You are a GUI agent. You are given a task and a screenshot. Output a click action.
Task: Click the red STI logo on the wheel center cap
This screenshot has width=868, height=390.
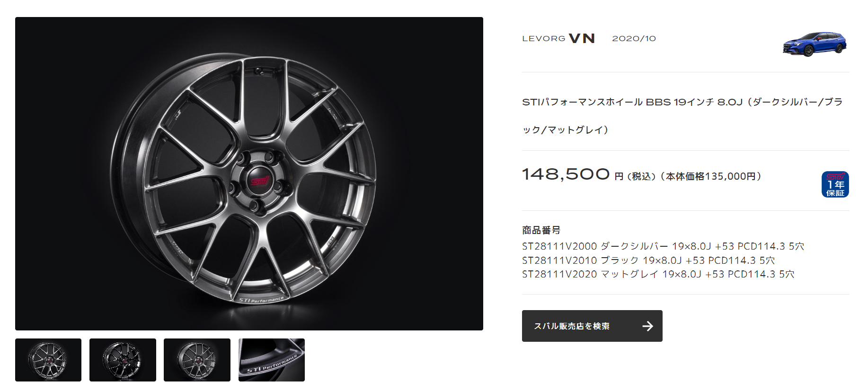click(x=260, y=181)
